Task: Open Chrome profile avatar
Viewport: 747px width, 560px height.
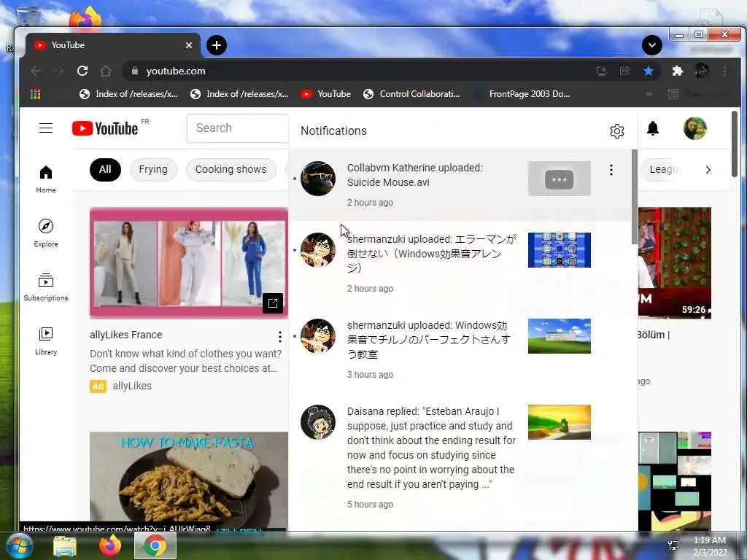Action: (701, 71)
